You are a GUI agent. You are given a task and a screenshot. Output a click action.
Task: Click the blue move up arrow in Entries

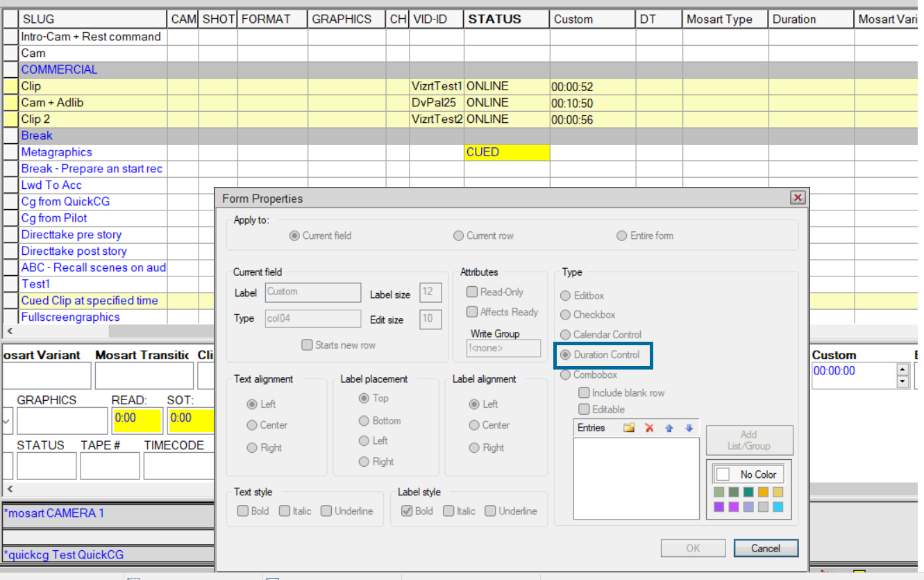pos(669,428)
